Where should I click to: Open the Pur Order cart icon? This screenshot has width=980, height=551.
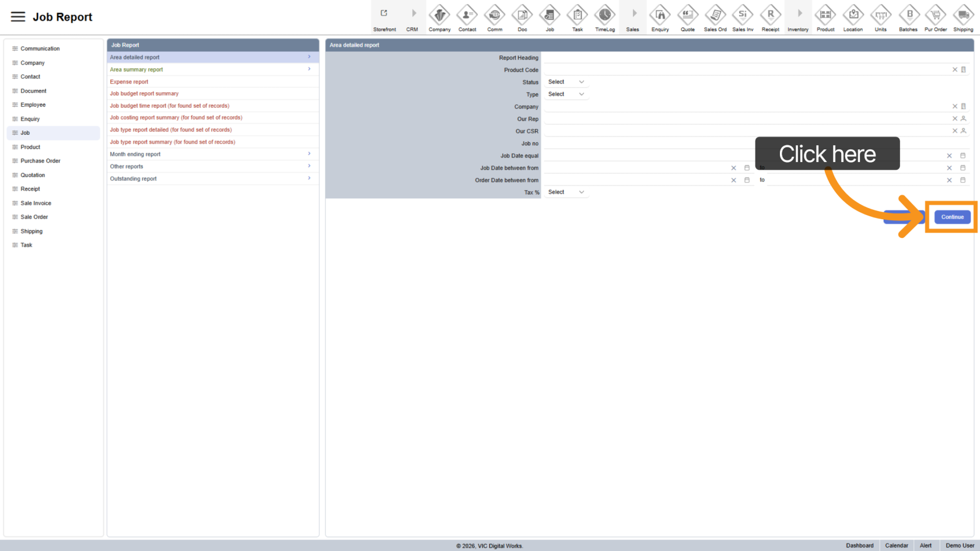point(935,15)
